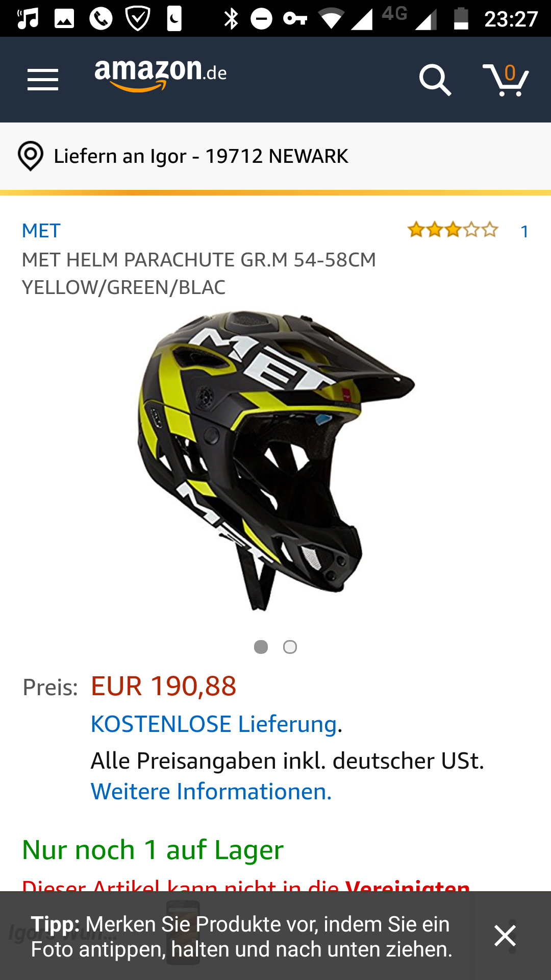Open the MET brand link
The height and width of the screenshot is (980, 551).
(41, 231)
